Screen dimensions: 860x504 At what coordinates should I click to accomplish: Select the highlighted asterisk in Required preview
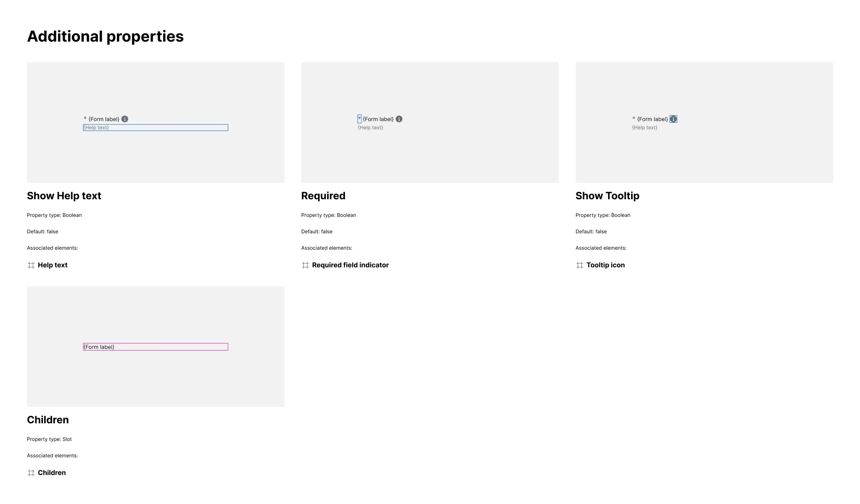360,119
